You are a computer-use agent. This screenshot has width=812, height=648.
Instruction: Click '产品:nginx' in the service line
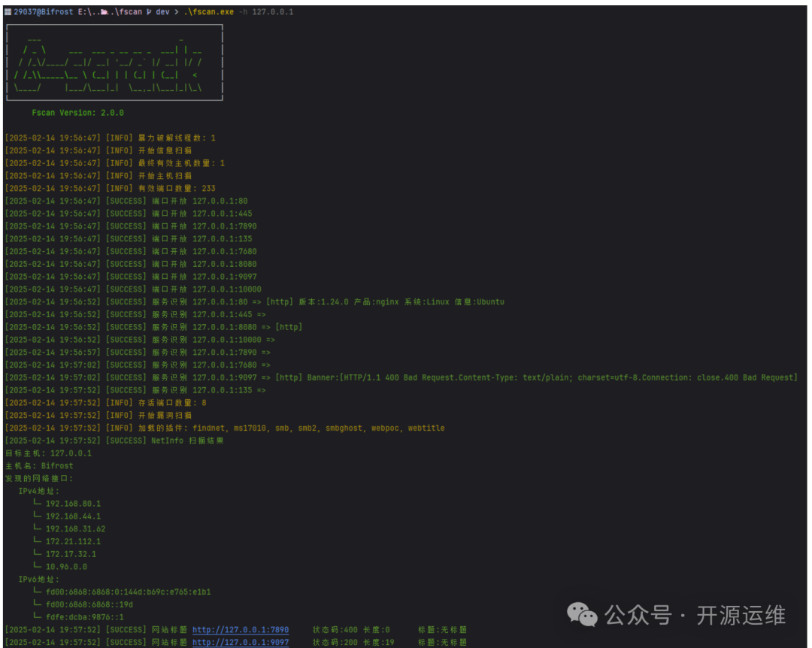tap(377, 302)
